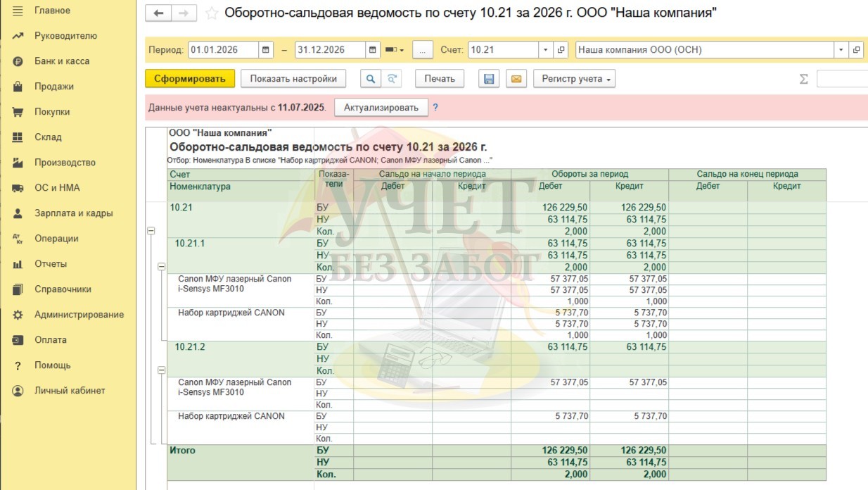Click the blue help question mark
This screenshot has height=490, width=868.
point(435,108)
